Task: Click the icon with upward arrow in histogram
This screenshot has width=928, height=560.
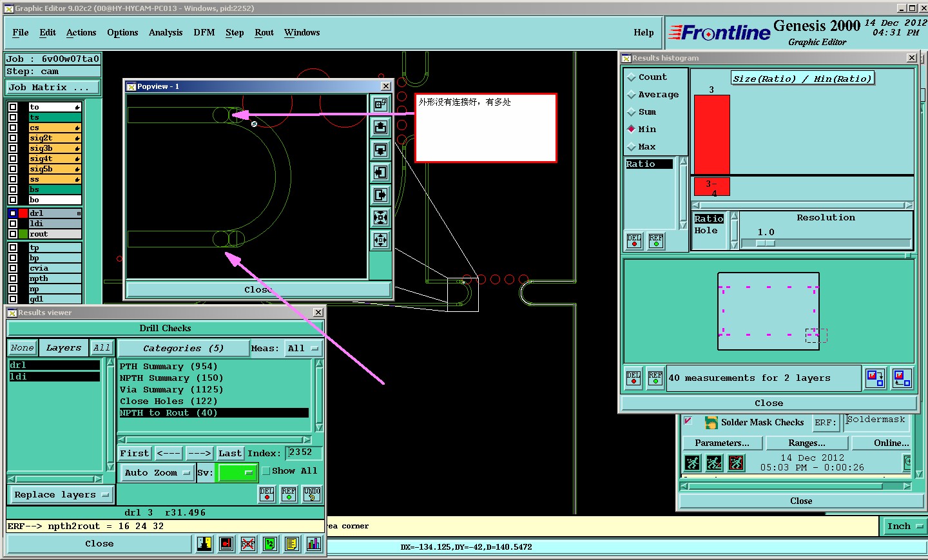Action: tap(902, 378)
